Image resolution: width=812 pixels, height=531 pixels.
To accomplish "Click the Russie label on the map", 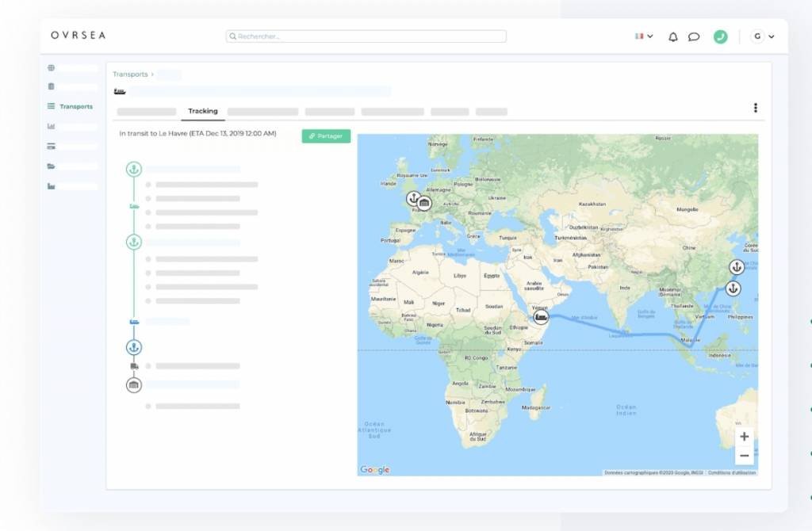I will [662, 138].
